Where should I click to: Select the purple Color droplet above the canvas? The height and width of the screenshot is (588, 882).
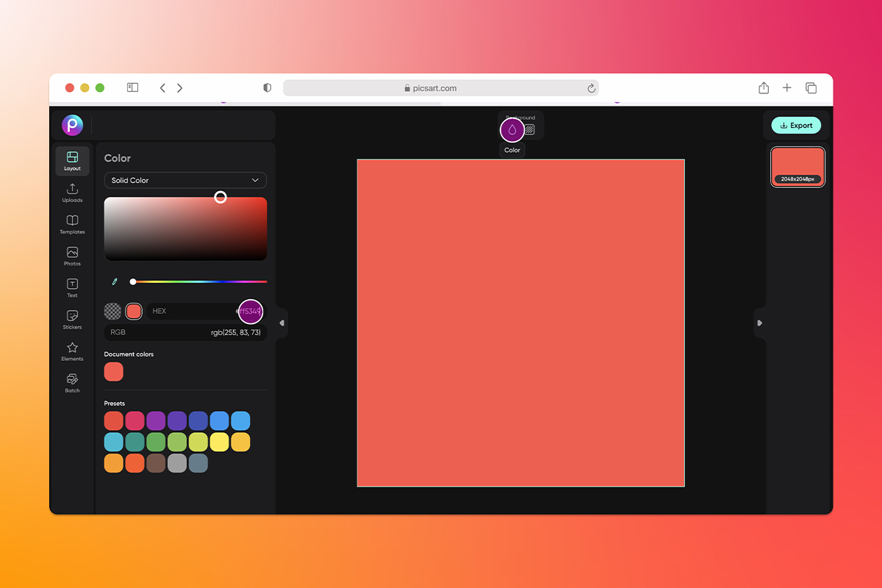512,129
